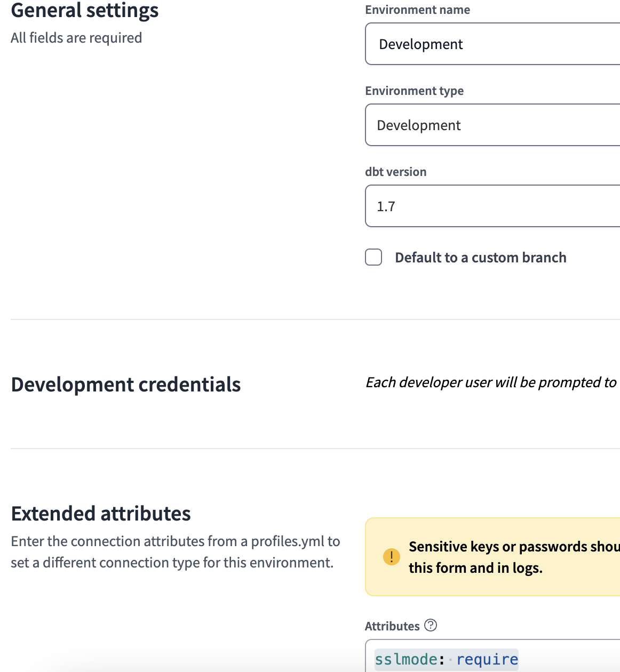
Task: Click the question mark beside Attributes label
Action: pyautogui.click(x=430, y=625)
